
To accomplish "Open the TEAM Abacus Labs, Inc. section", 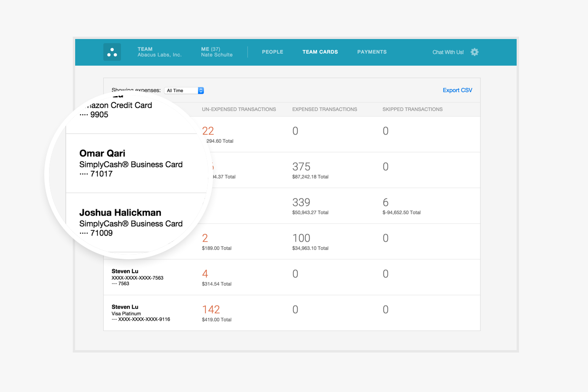I will [x=159, y=52].
